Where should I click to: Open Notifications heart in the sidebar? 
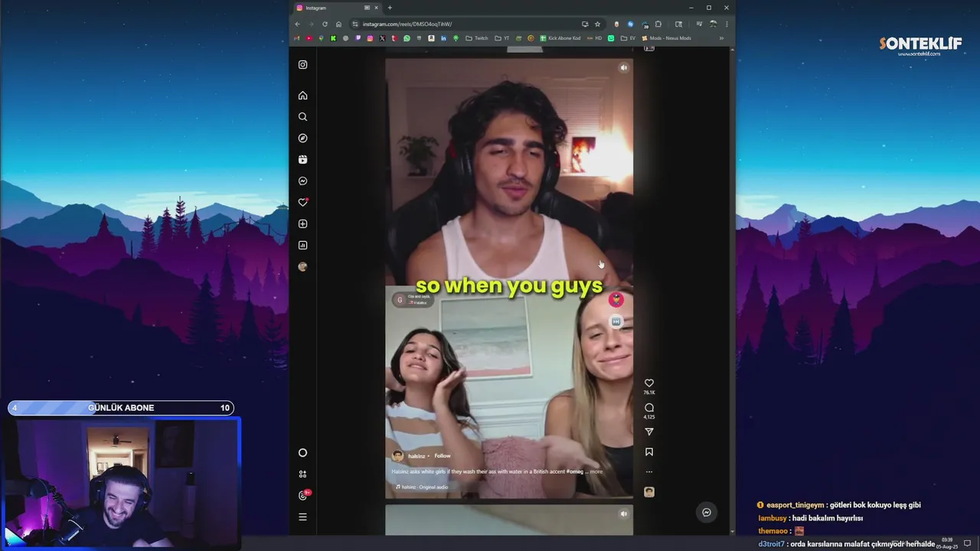[302, 203]
